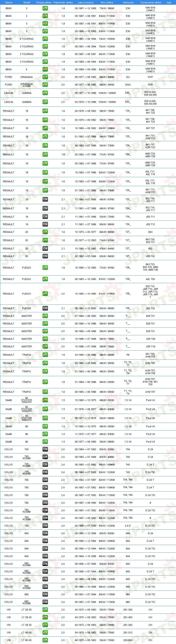This screenshot has height=644, width=176.
Task: Click the diesel ON icon in the Renault 18 65kW / 88KM row
Action: click(x=45, y=224)
